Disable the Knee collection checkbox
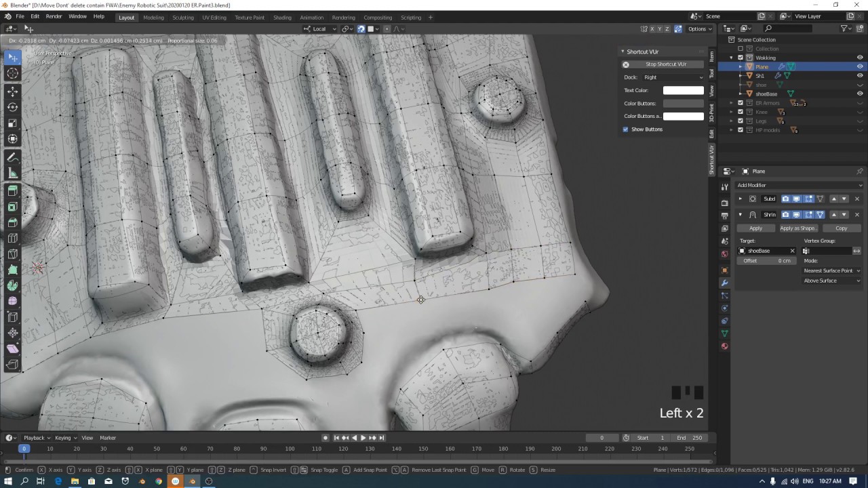Image resolution: width=868 pixels, height=488 pixels. coord(741,112)
